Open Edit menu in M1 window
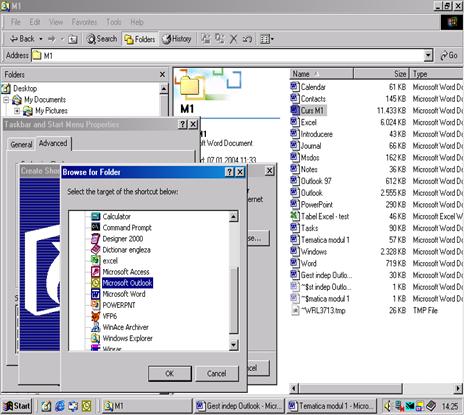This screenshot has height=415, width=464. coord(35,22)
